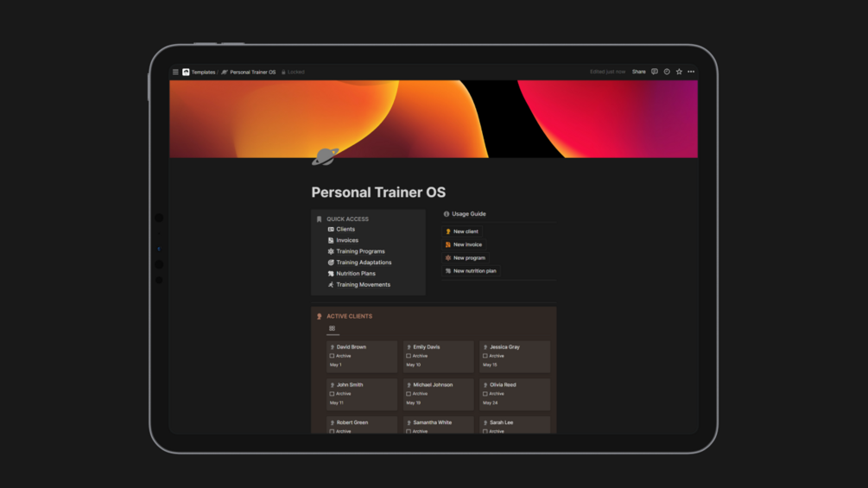Click the Training Adaptations icon
This screenshot has width=868, height=488.
click(331, 263)
